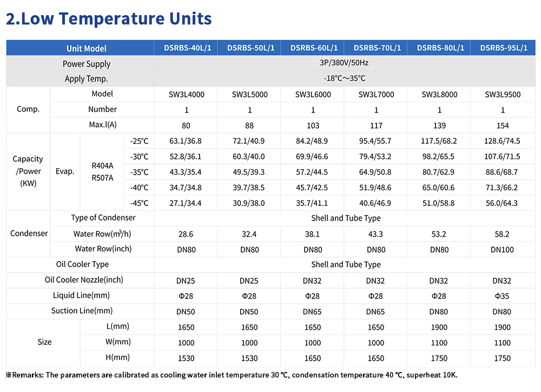The height and width of the screenshot is (392, 541).
Task: Select the DSRBS-50L/1 column header
Action: (250, 48)
